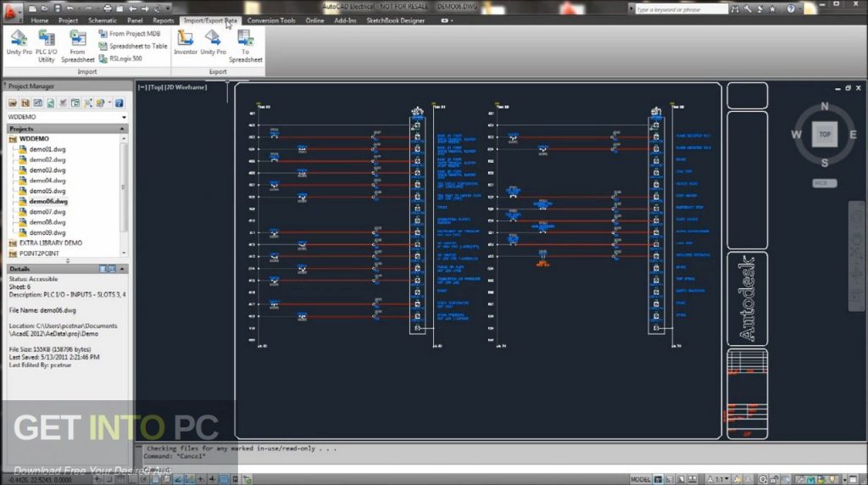Image resolution: width=868 pixels, height=485 pixels.
Task: Open the 2D Wireframe visual style menu
Action: pyautogui.click(x=186, y=87)
